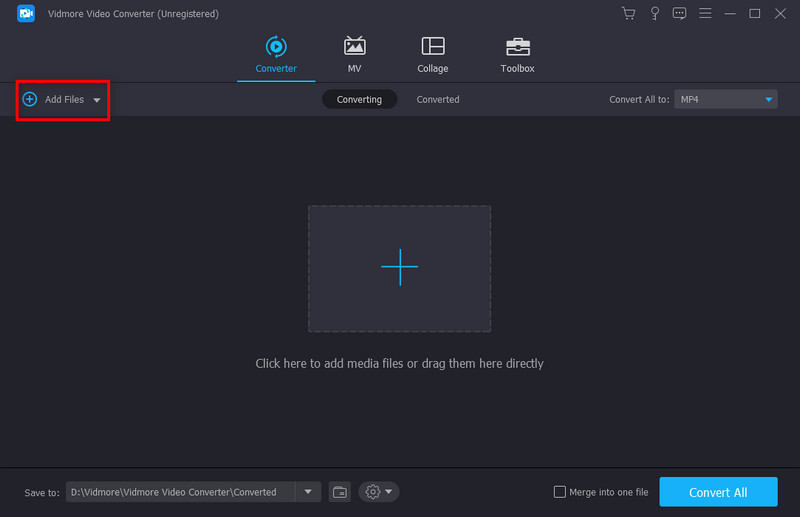Switch to the MV tab
The height and width of the screenshot is (517, 800).
(354, 54)
